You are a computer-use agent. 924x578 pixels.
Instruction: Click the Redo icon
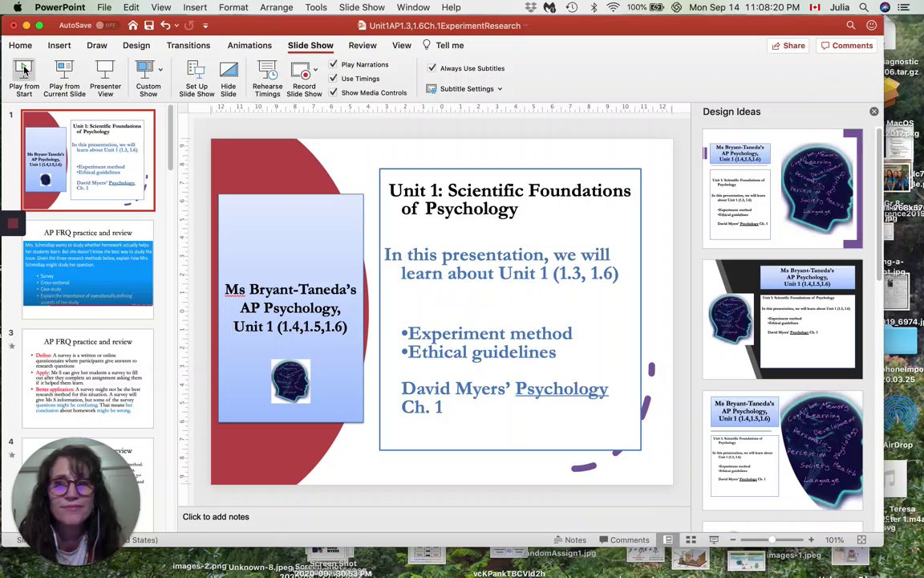click(x=188, y=26)
